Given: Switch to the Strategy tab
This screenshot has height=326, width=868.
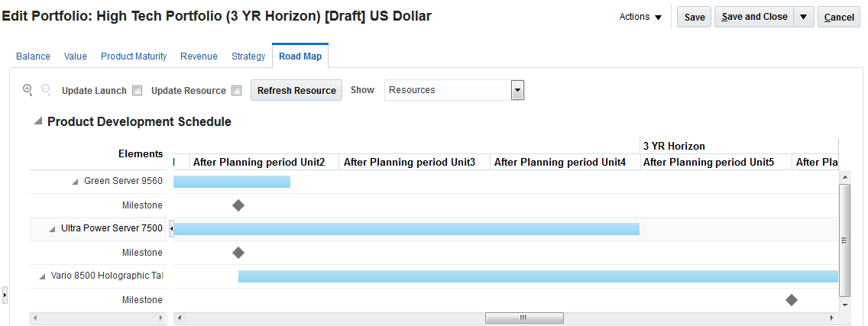Looking at the screenshot, I should click(x=248, y=56).
